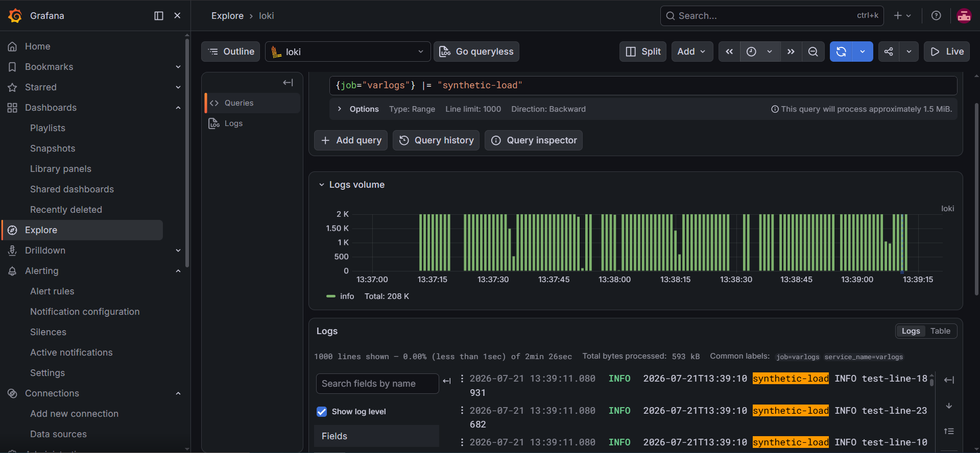980x453 pixels.
Task: Shift time range backwards with double-left arrows
Action: click(729, 52)
